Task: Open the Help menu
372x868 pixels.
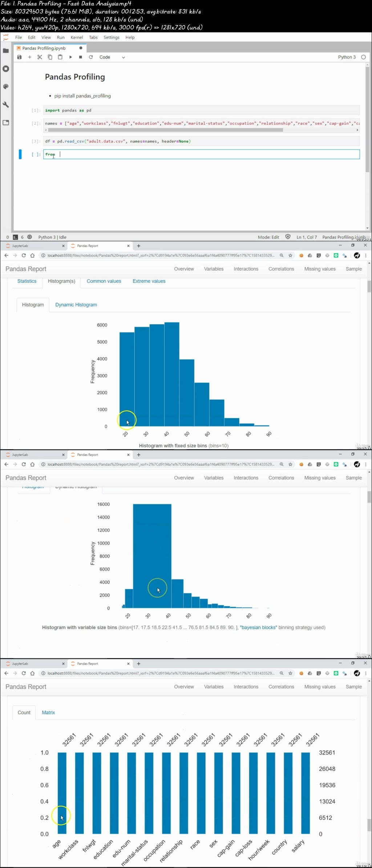Action: point(130,37)
